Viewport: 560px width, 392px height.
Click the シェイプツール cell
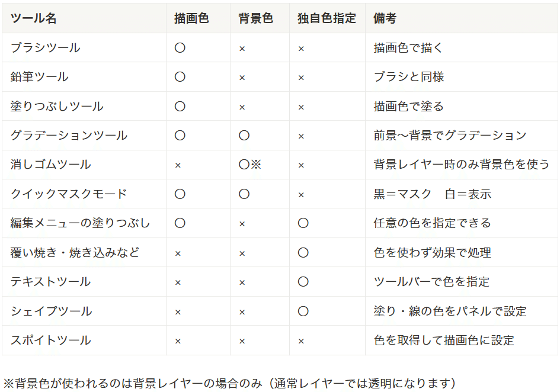[52, 311]
